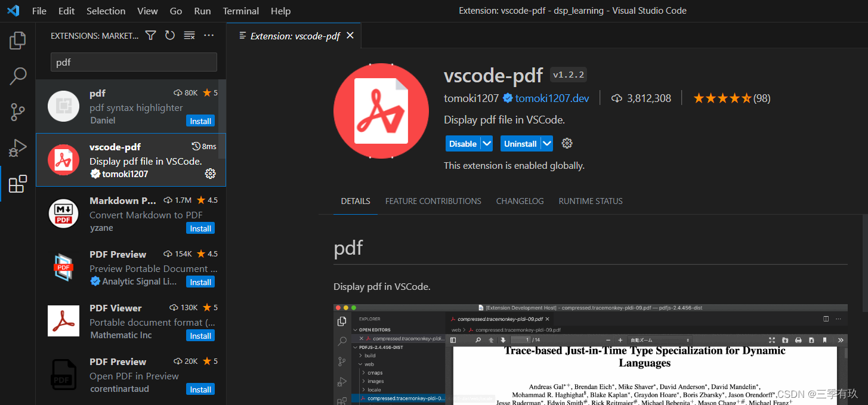Image resolution: width=868 pixels, height=405 pixels.
Task: Click the vscode-pdf preview screenshot
Action: coord(591,352)
